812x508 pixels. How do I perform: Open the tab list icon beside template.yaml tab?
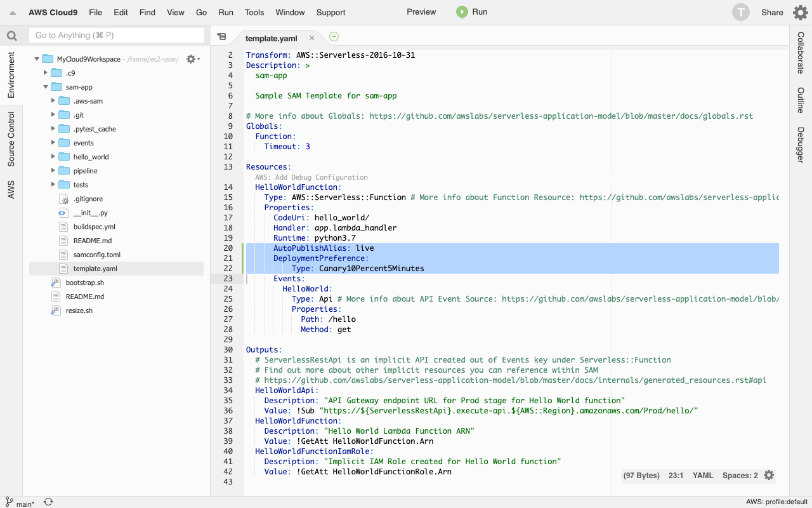coord(221,37)
